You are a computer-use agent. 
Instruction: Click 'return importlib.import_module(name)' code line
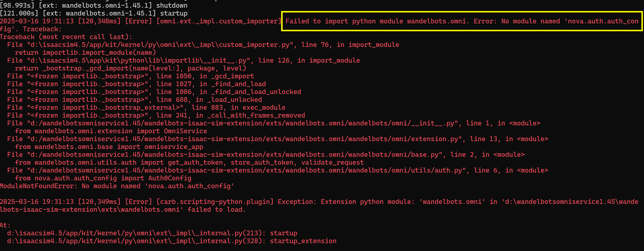[x=85, y=53]
